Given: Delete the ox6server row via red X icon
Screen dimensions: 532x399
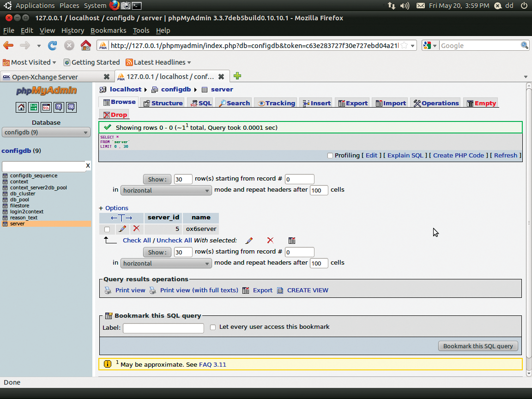Looking at the screenshot, I should (x=136, y=229).
